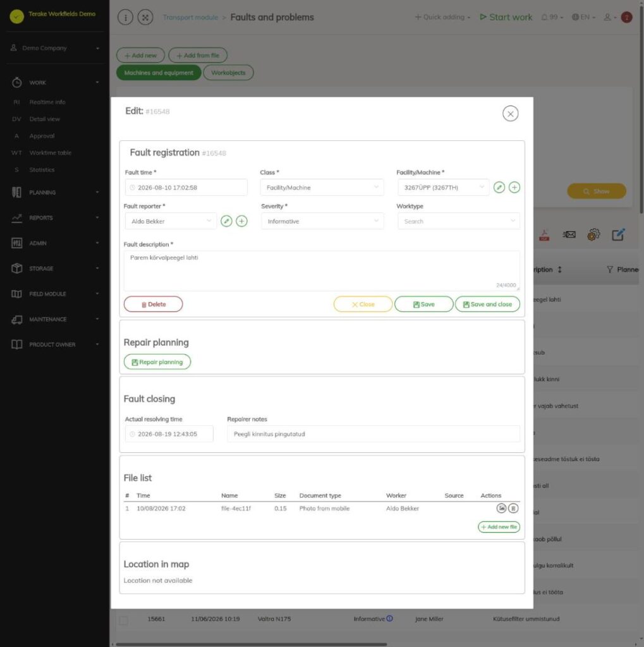The height and width of the screenshot is (647, 644).
Task: Edit fault reporter Aldo Bekker with pencil icon
Action: (226, 221)
